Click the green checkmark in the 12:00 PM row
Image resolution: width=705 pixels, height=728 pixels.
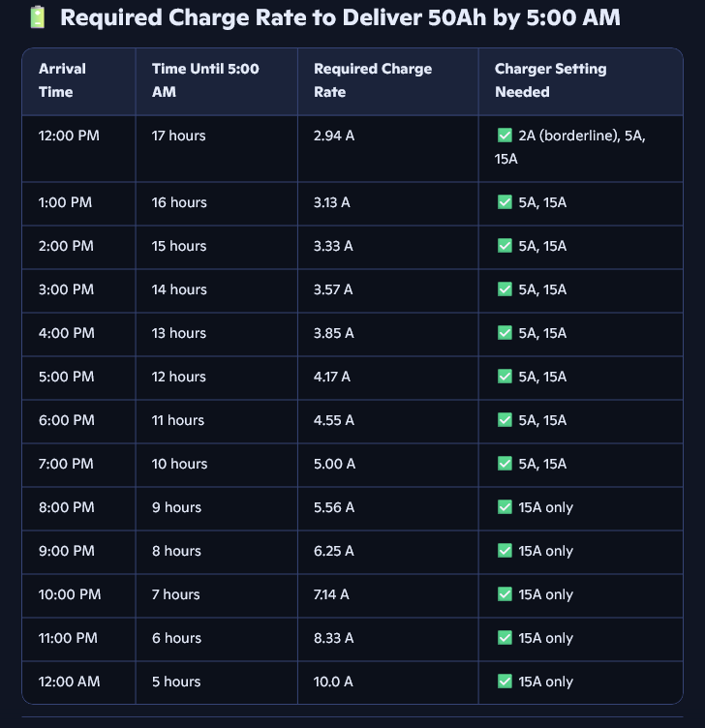click(504, 136)
